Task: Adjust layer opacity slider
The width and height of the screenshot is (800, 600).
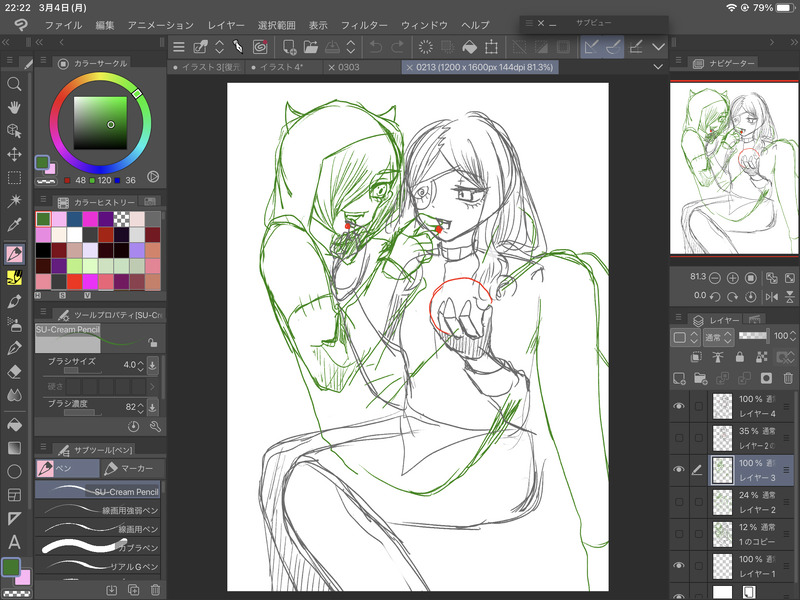Action: click(x=753, y=335)
